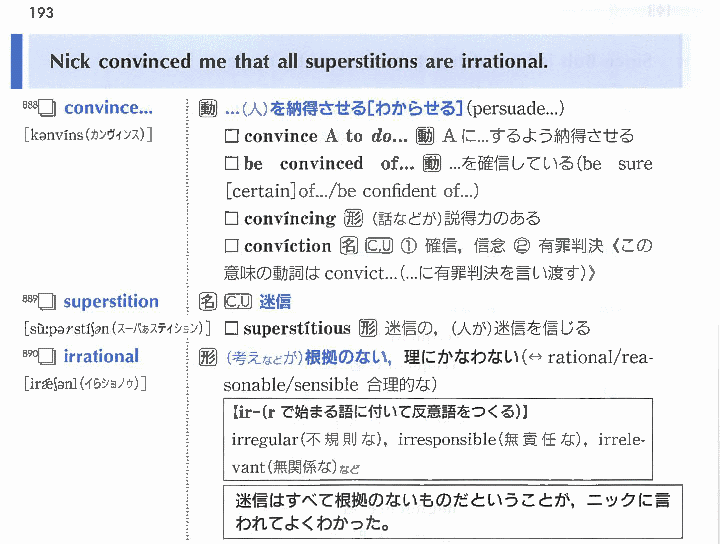This screenshot has width=720, height=544.
Task: Click the 名 icon after "conviction"
Action: (348, 246)
